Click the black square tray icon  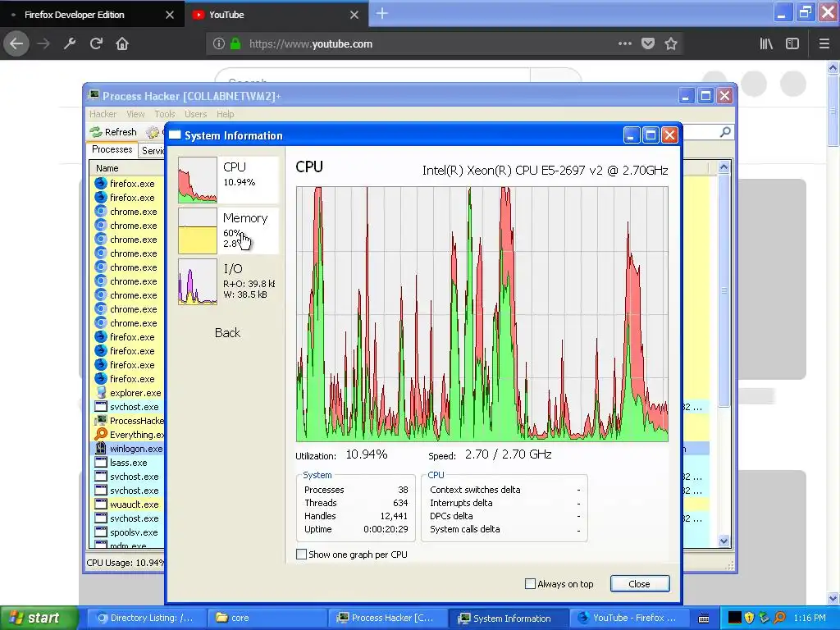click(x=734, y=618)
